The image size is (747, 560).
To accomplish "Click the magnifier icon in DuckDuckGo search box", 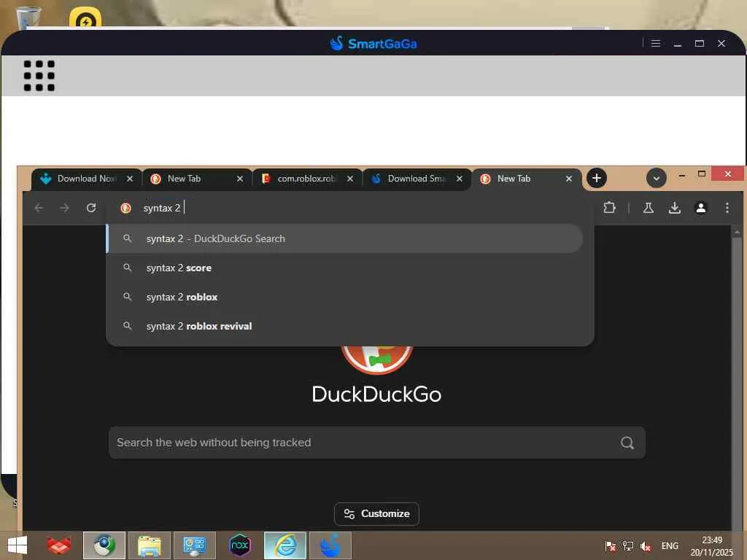I will point(627,443).
